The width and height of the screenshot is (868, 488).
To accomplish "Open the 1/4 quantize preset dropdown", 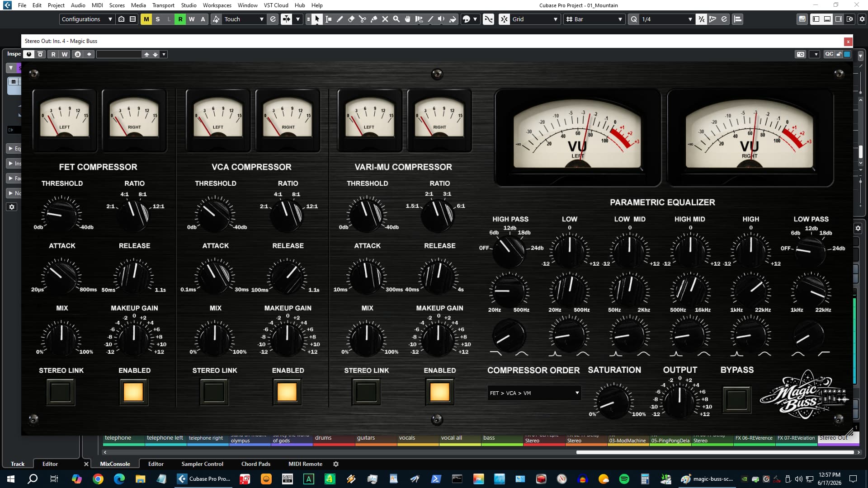I will pos(666,19).
